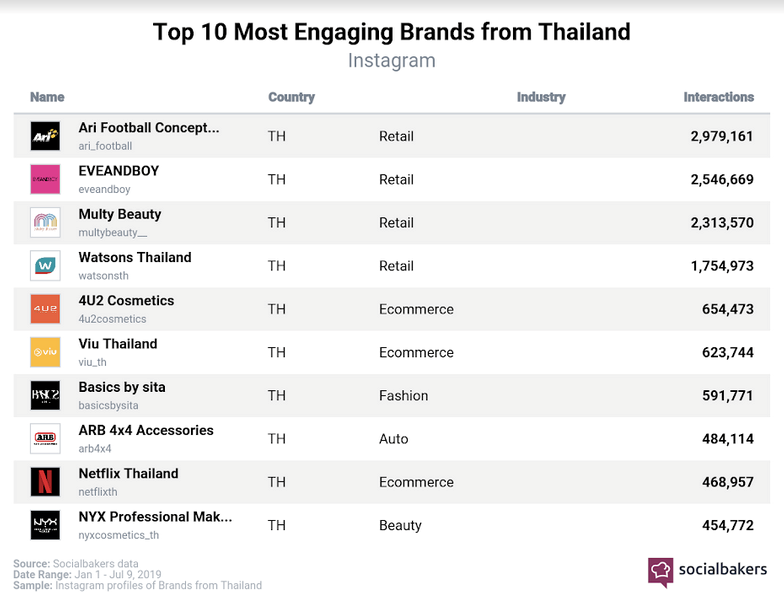The width and height of the screenshot is (784, 597).
Task: Click the ARB 4x4 Accessories logo
Action: point(45,438)
